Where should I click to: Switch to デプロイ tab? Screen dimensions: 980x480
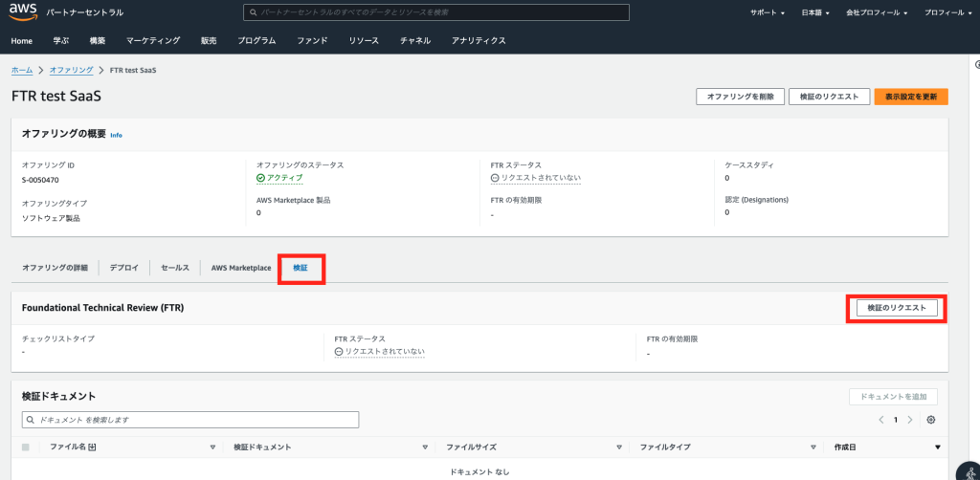[x=123, y=268]
